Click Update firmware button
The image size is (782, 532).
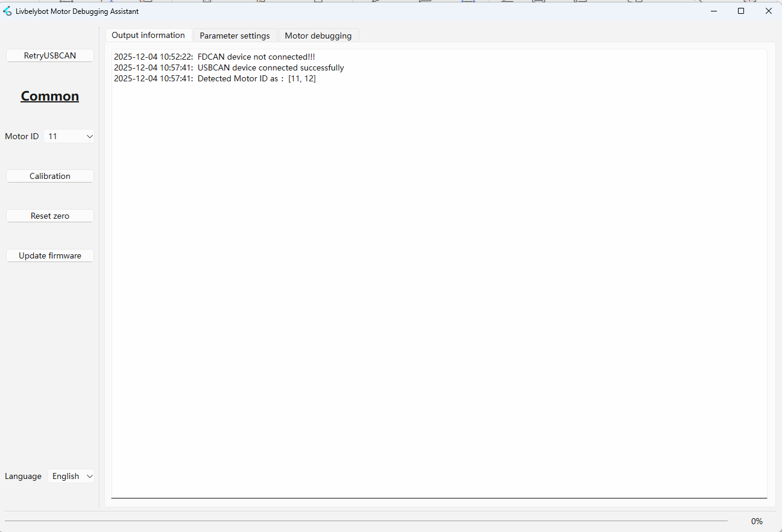[x=50, y=256]
